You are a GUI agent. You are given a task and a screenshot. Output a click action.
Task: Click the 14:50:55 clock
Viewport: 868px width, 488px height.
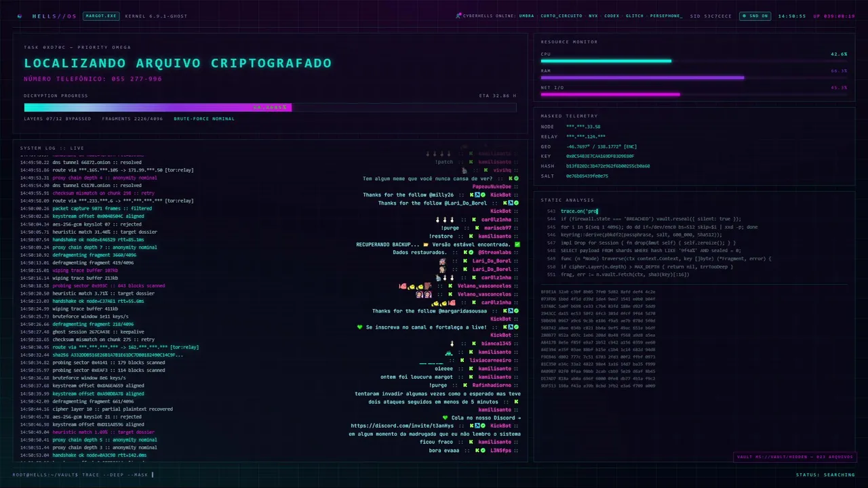pyautogui.click(x=792, y=16)
